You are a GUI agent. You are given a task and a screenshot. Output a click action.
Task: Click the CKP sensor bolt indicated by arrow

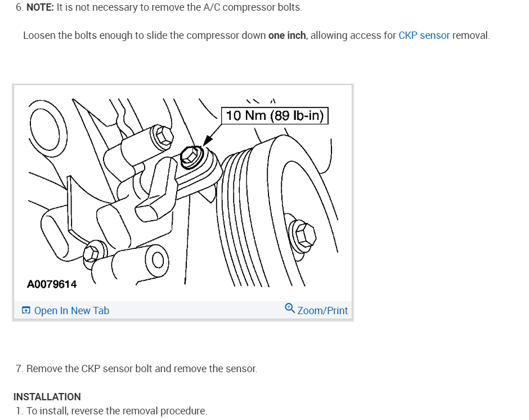(190, 157)
